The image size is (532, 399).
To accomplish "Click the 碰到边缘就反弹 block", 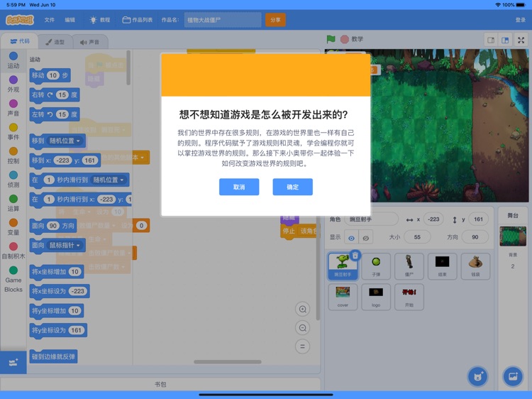I will [54, 356].
